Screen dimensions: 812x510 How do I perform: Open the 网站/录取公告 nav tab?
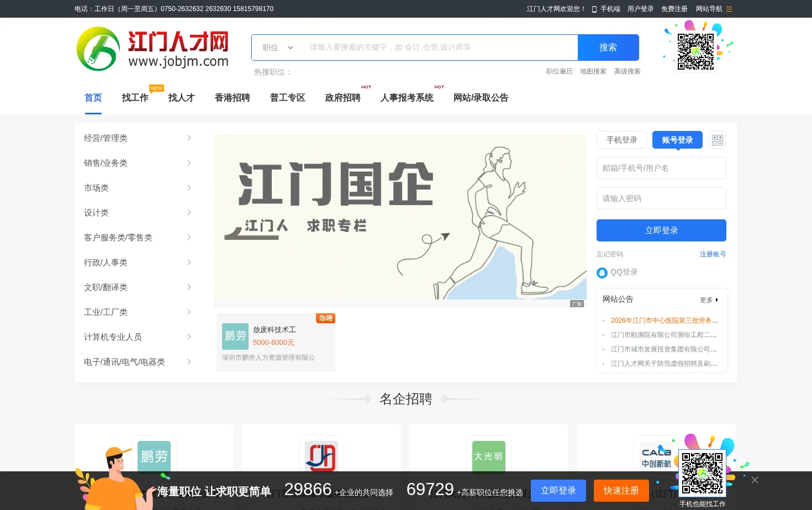[x=481, y=98]
